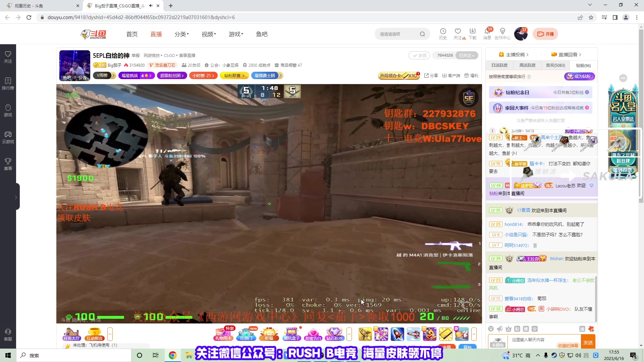This screenshot has height=362, width=644.
Task: Click the megaphone icon in chat toolbar
Action: [x=500, y=329]
